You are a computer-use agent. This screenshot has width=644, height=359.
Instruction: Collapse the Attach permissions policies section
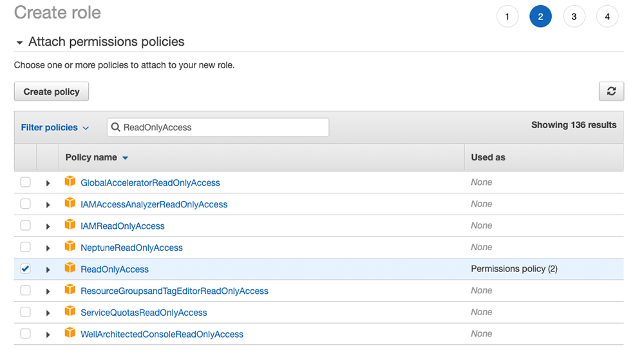[19, 43]
